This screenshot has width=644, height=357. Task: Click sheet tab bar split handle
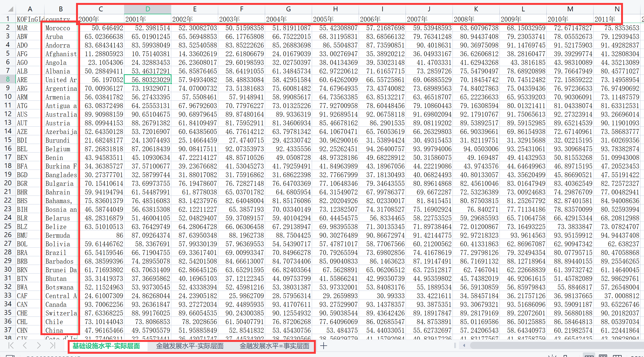455,345
